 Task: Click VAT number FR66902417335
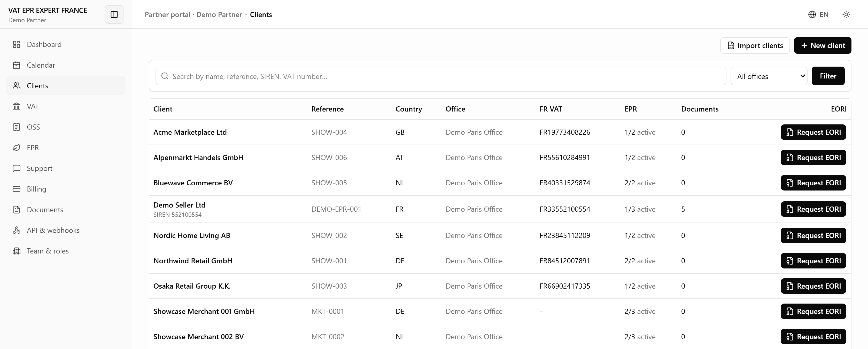565,286
